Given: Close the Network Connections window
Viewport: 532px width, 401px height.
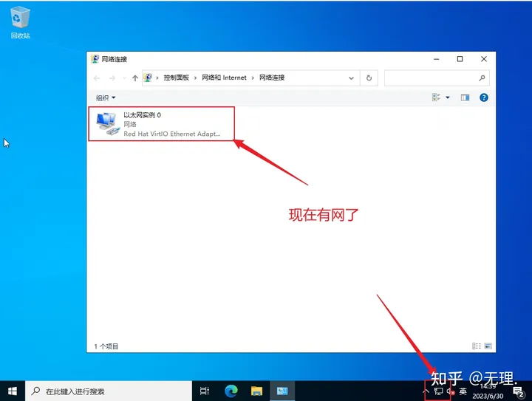Looking at the screenshot, I should click(484, 59).
